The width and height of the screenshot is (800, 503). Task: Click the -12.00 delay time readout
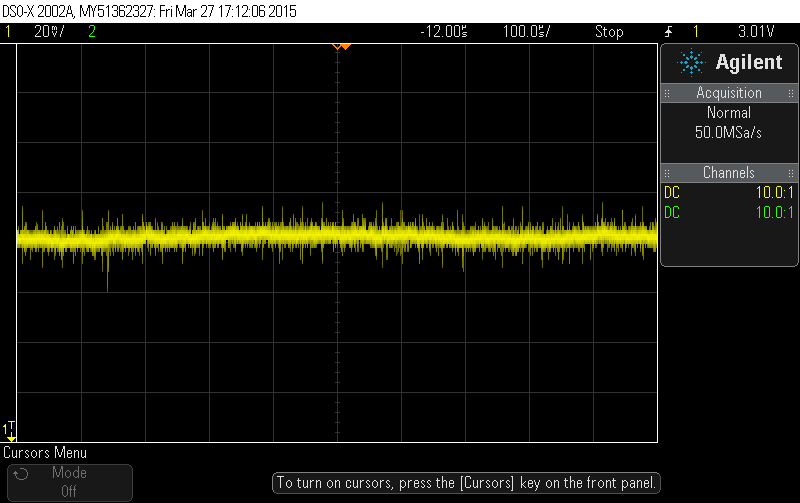click(444, 32)
